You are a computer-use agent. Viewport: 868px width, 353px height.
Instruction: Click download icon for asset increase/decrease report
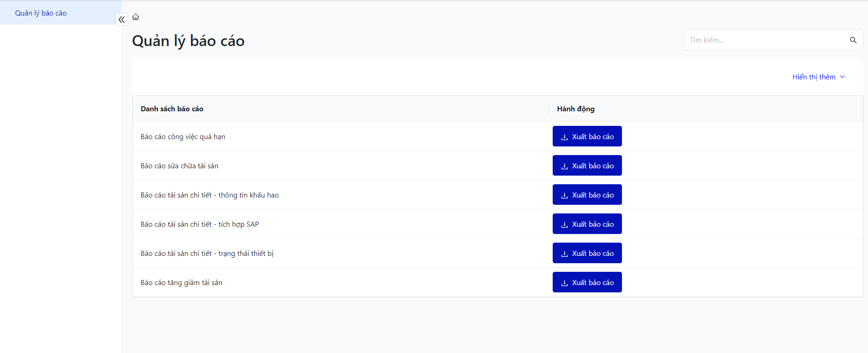coord(565,283)
